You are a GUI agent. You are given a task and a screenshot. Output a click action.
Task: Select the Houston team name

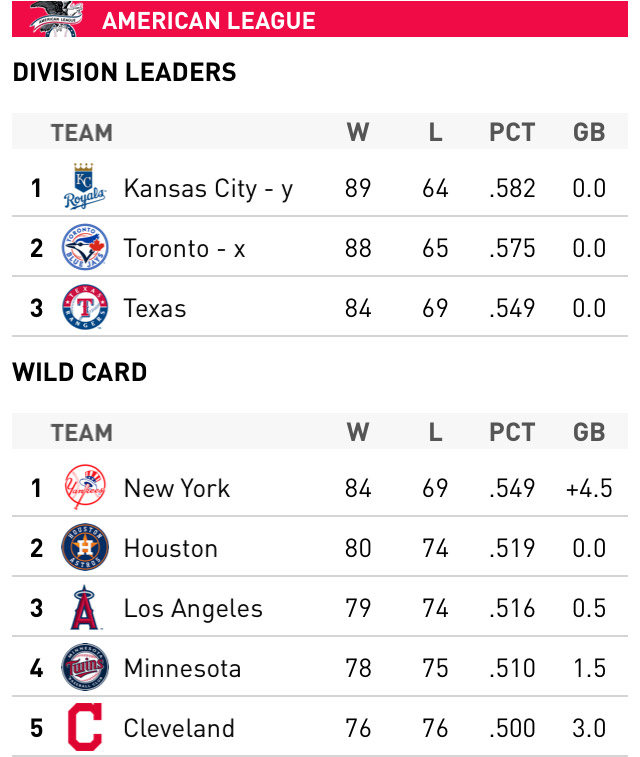[170, 548]
